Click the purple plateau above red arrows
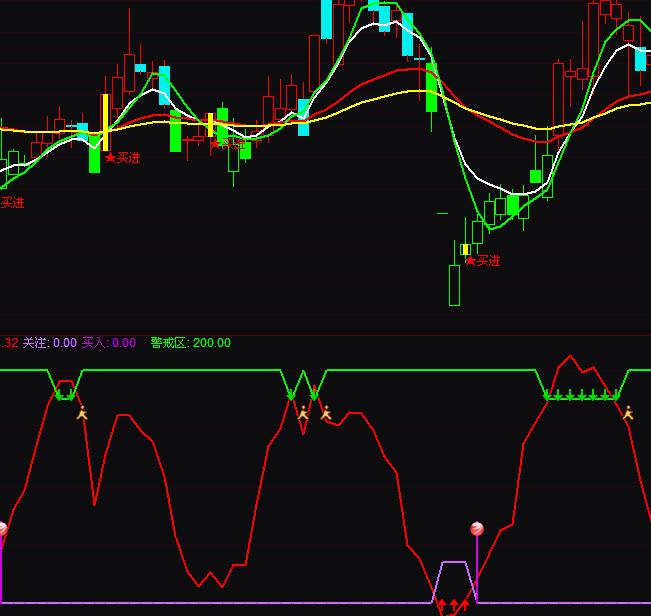This screenshot has height=616, width=651. [453, 563]
